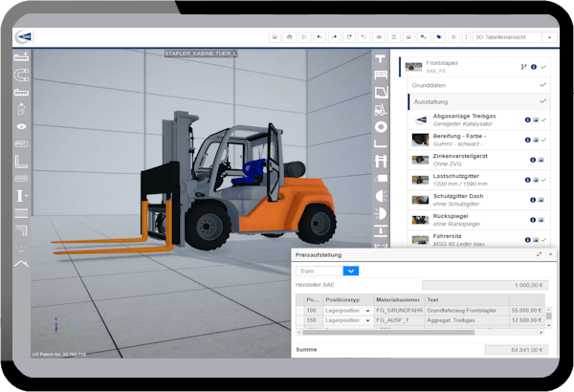Toggle the checkmark on the Frontstapler row
Screen dimensions: 574x392
coord(543,67)
